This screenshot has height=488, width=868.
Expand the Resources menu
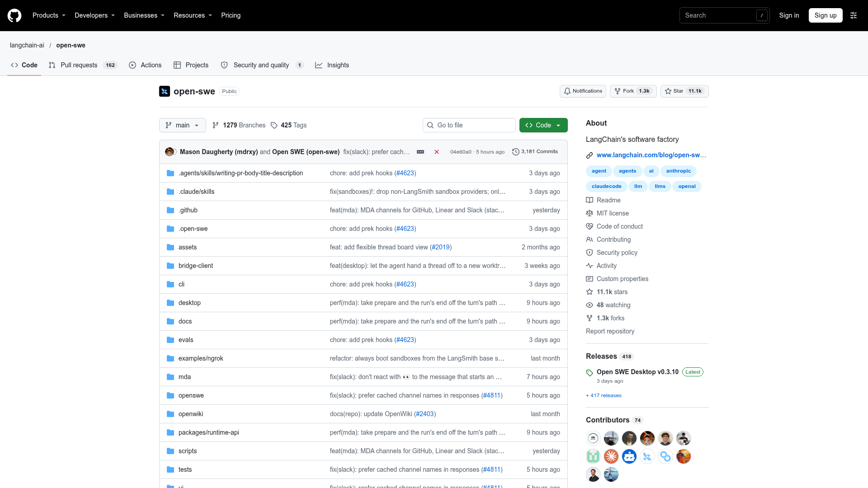(x=193, y=15)
